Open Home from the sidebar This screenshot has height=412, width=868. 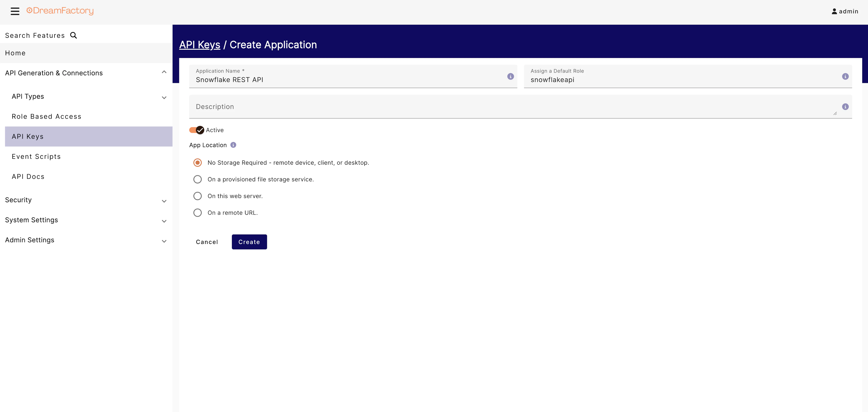pyautogui.click(x=16, y=53)
